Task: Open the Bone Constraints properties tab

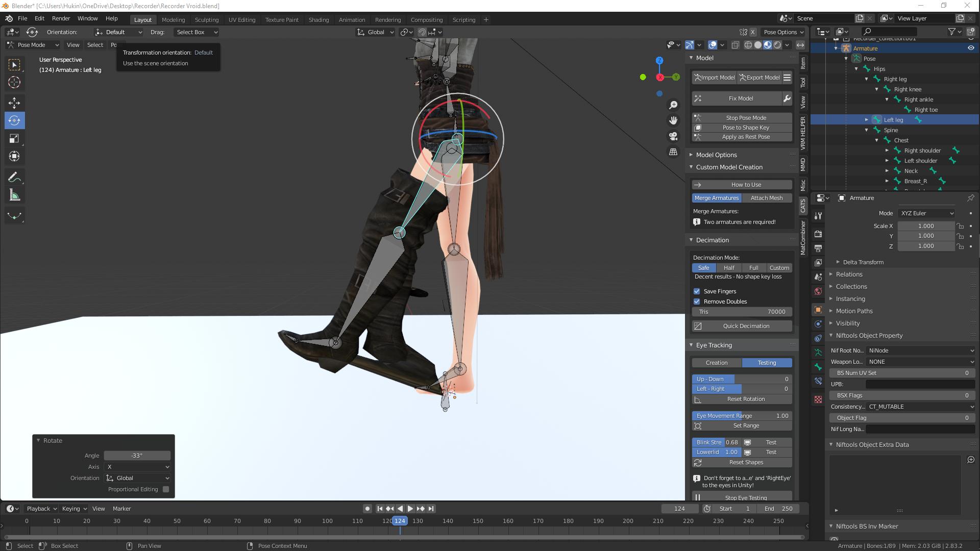Action: pos(818,381)
